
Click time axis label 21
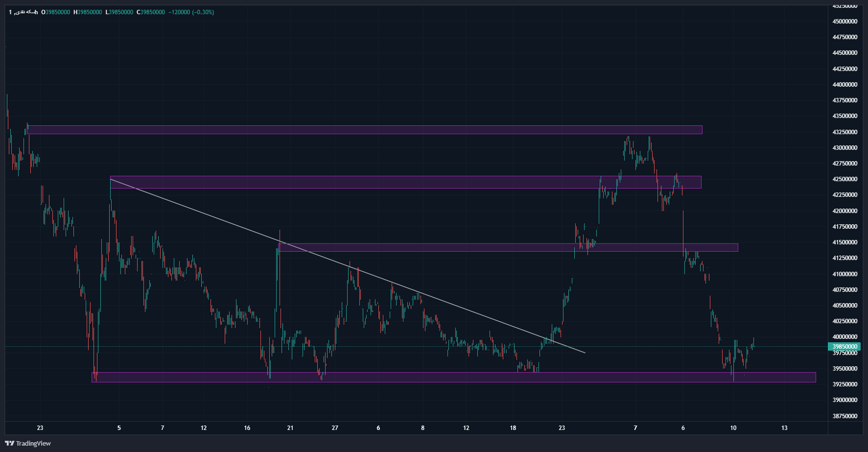[290, 428]
